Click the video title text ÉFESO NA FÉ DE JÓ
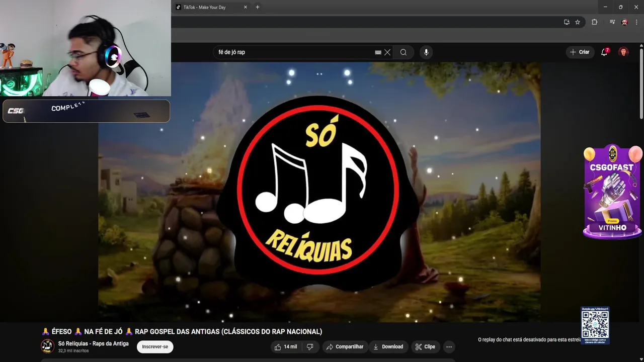The height and width of the screenshot is (362, 644). 182,332
